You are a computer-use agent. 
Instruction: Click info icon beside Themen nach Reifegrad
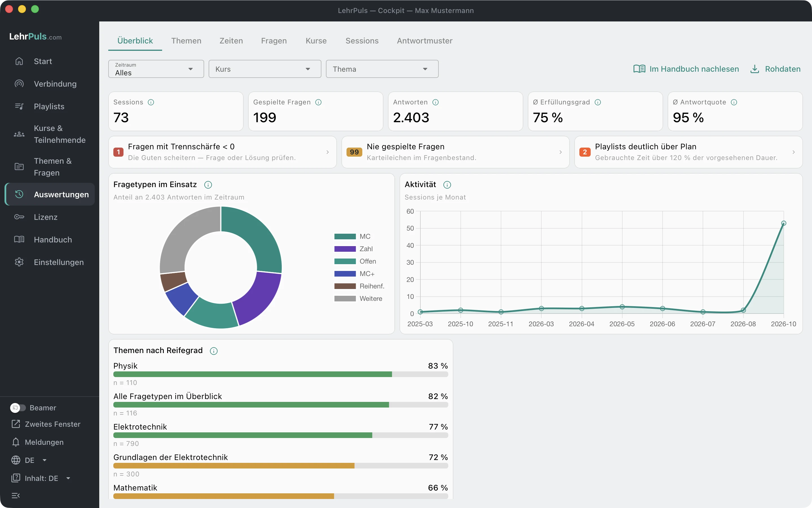point(214,351)
